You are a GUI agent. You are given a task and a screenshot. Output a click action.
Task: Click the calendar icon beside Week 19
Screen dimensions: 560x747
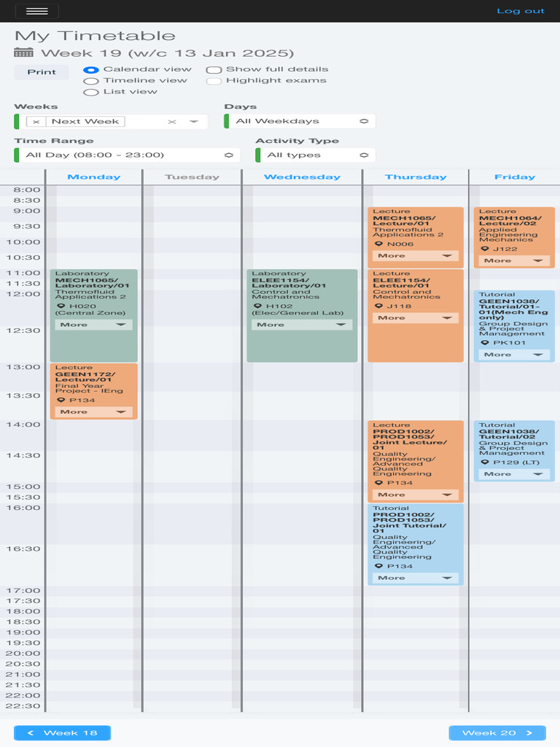(x=23, y=53)
